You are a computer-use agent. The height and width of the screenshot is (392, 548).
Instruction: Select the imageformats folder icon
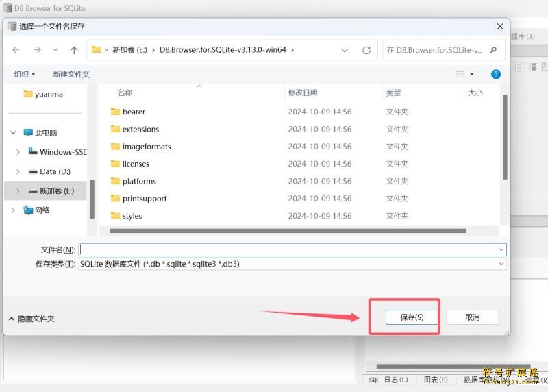(115, 146)
